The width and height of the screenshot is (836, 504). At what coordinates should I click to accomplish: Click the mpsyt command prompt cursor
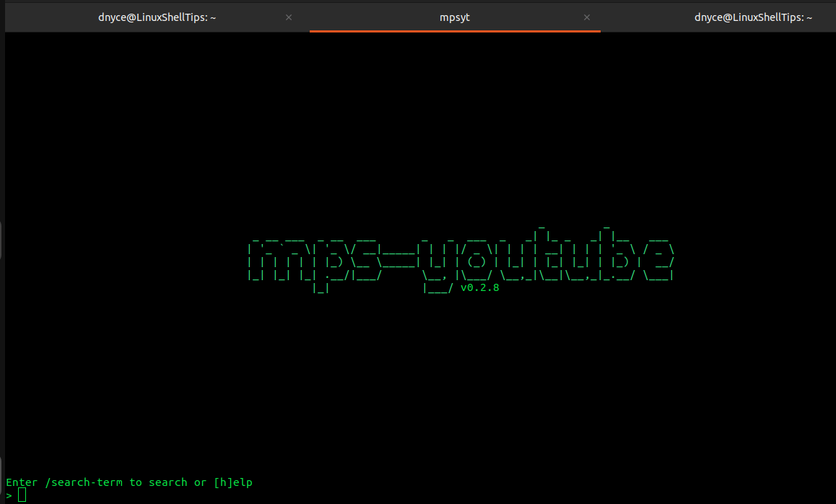tap(22, 495)
